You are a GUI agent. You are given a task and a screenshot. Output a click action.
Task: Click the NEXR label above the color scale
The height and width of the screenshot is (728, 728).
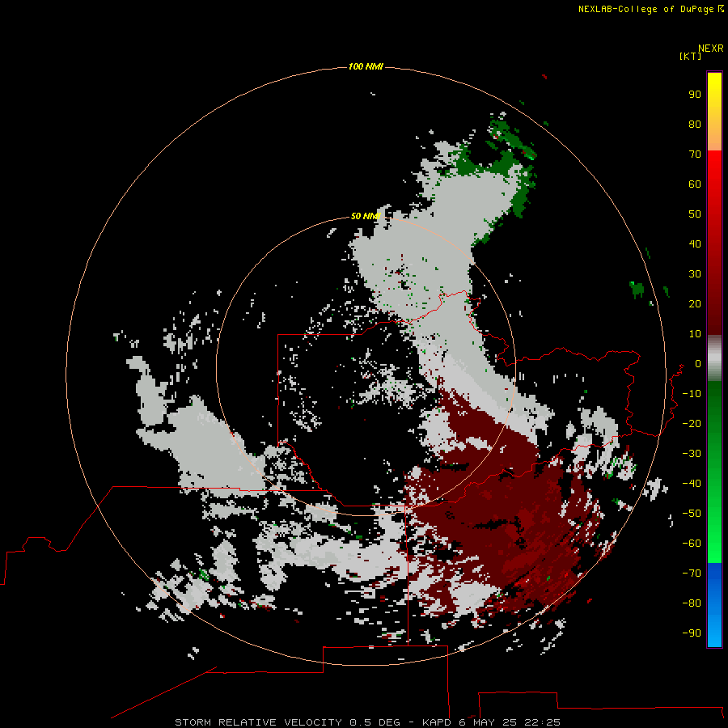711,49
